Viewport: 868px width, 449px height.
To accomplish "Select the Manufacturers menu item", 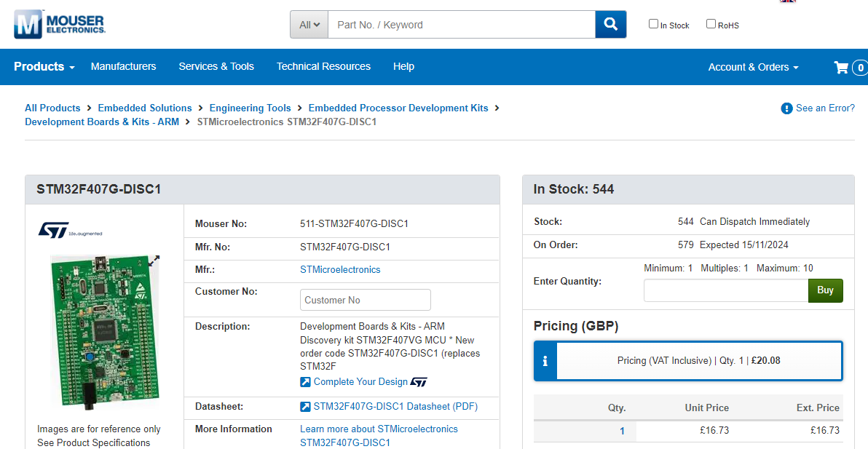I will (x=123, y=66).
